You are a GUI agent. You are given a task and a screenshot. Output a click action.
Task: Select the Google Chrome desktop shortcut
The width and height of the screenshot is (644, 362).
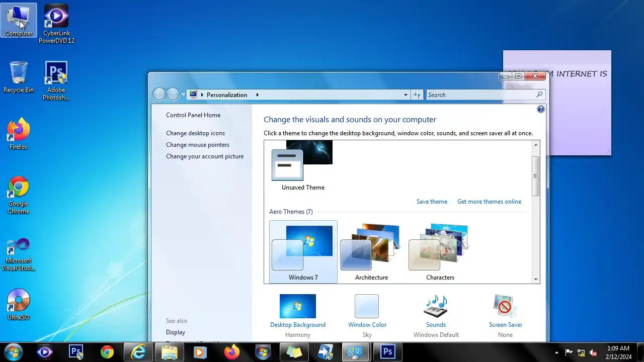(x=19, y=195)
